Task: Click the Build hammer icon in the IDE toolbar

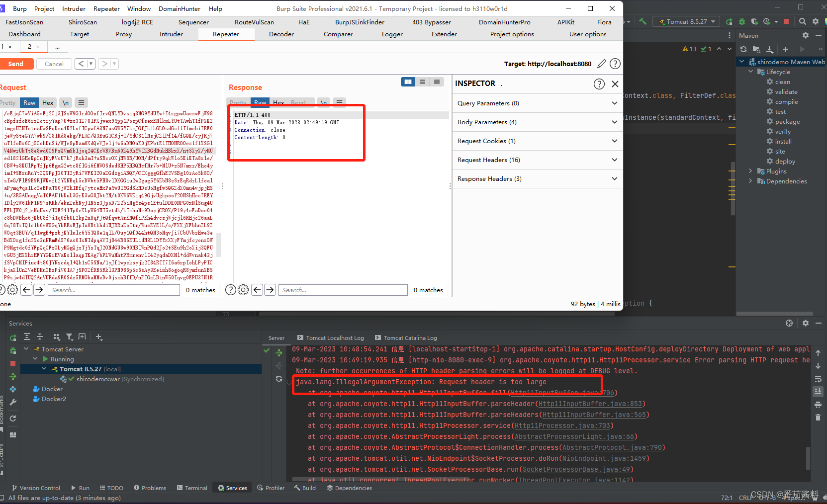Action: pyautogui.click(x=643, y=21)
